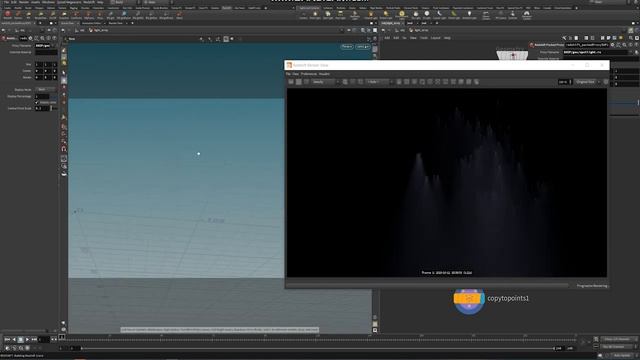Open Render View settings gear icon
The height and width of the screenshot is (360, 640).
[x=606, y=82]
